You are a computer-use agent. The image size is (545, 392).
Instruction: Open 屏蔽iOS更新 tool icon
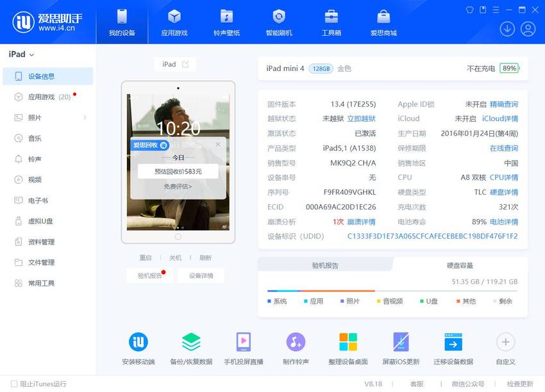click(x=401, y=342)
